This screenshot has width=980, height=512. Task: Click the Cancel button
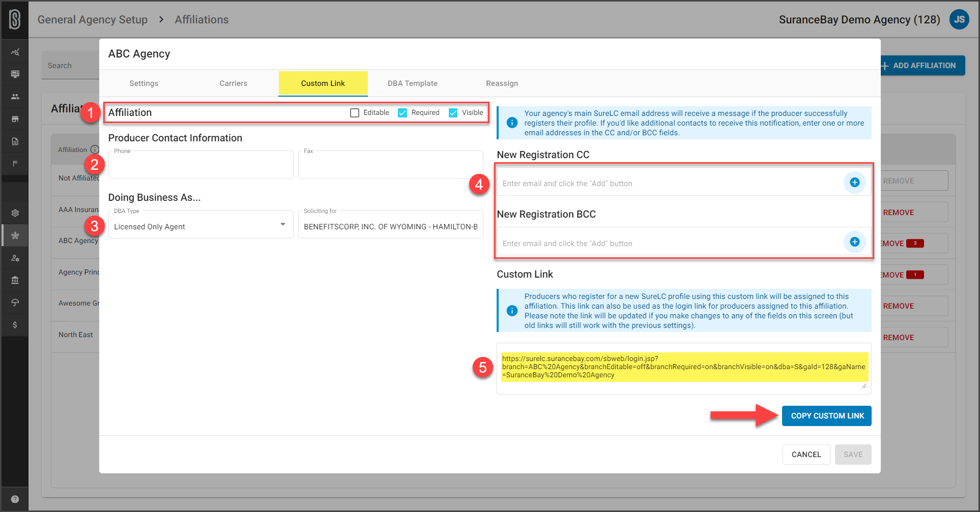pos(806,455)
